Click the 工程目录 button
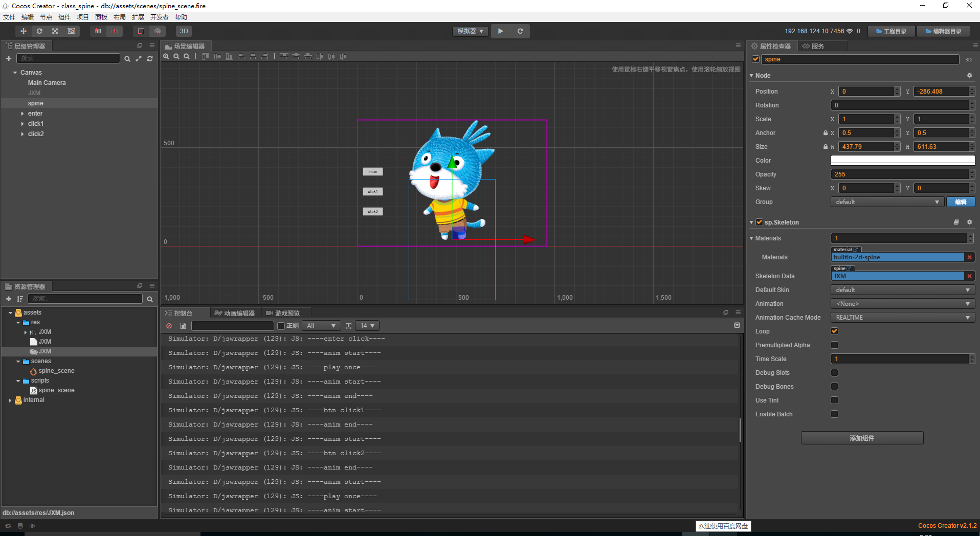 point(892,31)
